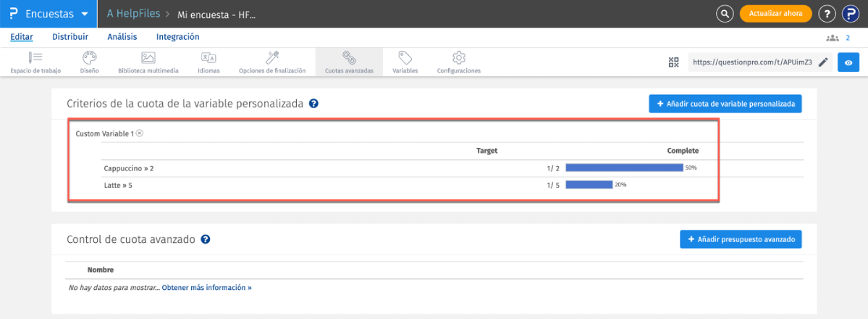Viewport: 868px width, 319px height.
Task: Open the user profile P icon
Action: pos(851,14)
